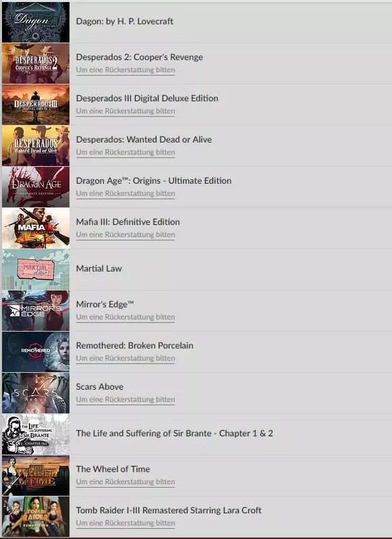Click refund link under Desperados: Wanted Dead or Alive
The width and height of the screenshot is (392, 539).
125,152
